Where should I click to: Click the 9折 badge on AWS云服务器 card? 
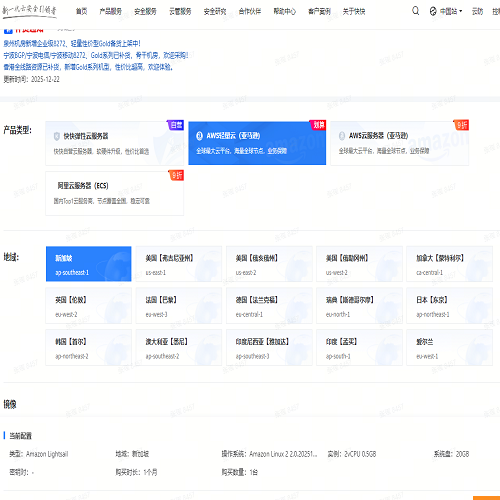click(x=461, y=125)
